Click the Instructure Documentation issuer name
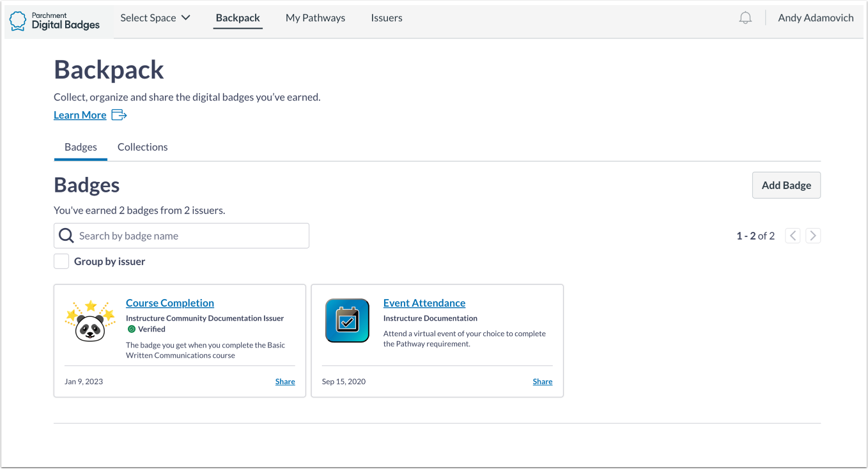 pyautogui.click(x=430, y=318)
